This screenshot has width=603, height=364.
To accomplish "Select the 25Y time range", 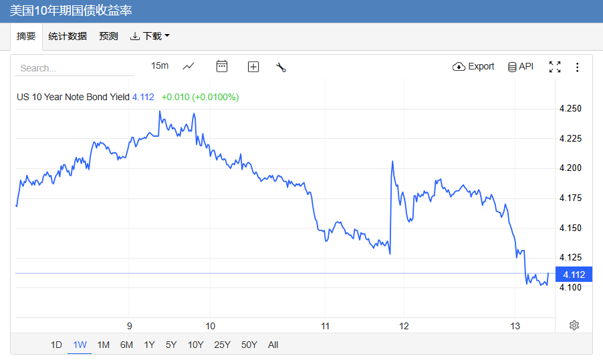I will pyautogui.click(x=222, y=345).
